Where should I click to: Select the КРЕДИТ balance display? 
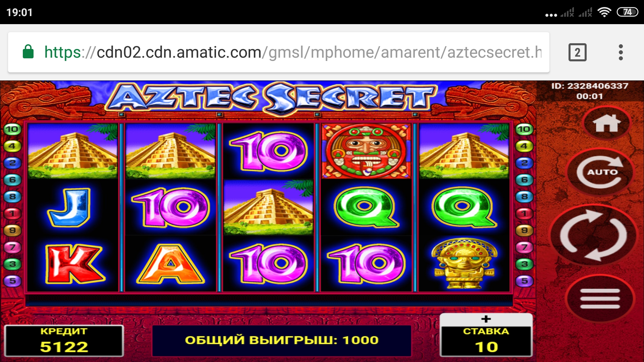(64, 341)
